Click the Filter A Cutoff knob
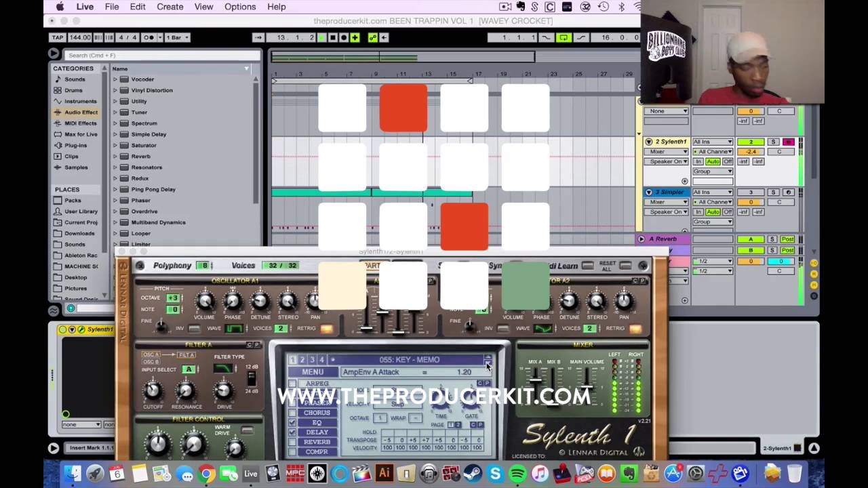 (153, 390)
